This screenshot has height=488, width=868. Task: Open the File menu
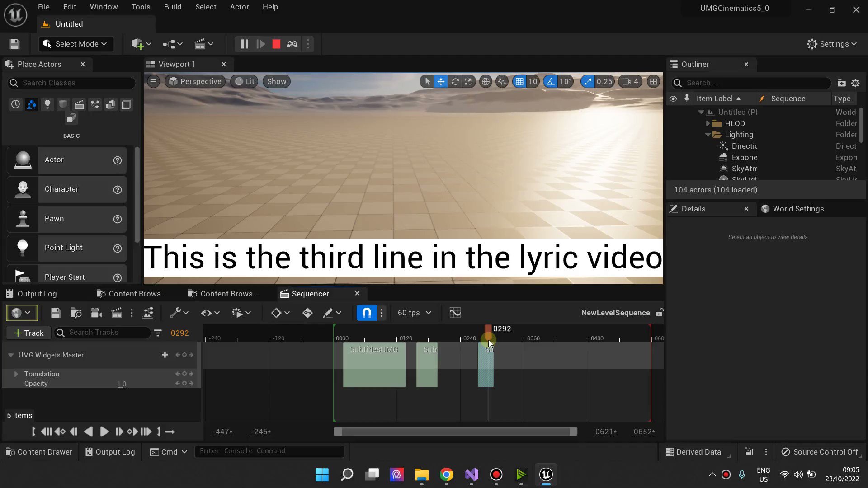coord(43,7)
